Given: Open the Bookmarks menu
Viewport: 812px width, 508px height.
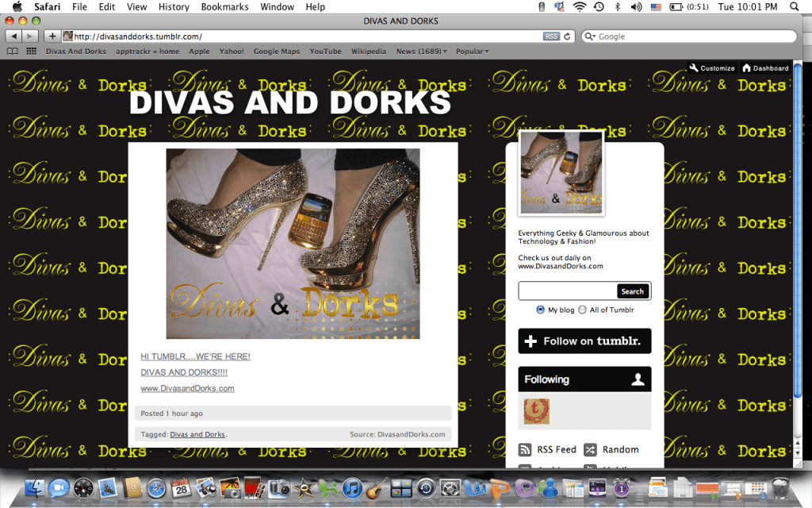Looking at the screenshot, I should (x=224, y=6).
